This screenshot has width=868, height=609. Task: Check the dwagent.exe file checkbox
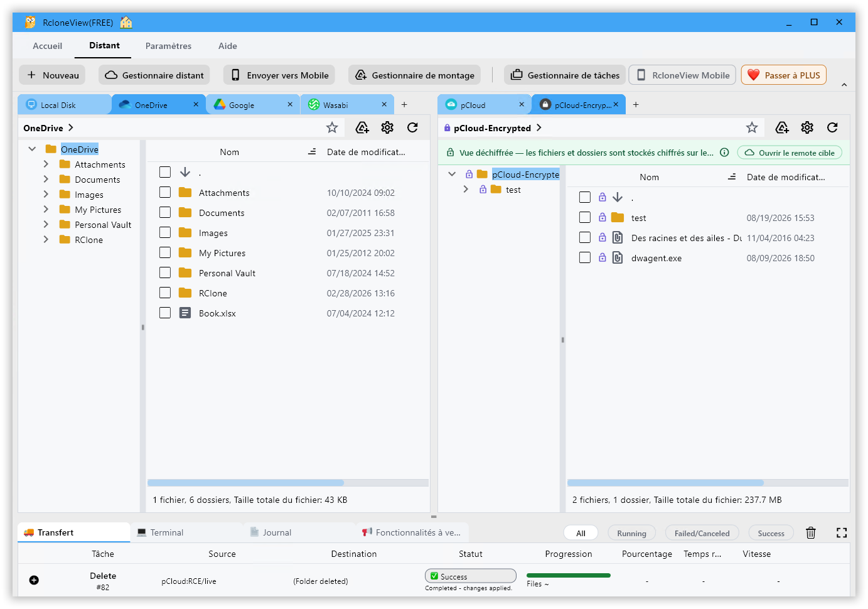pyautogui.click(x=585, y=257)
